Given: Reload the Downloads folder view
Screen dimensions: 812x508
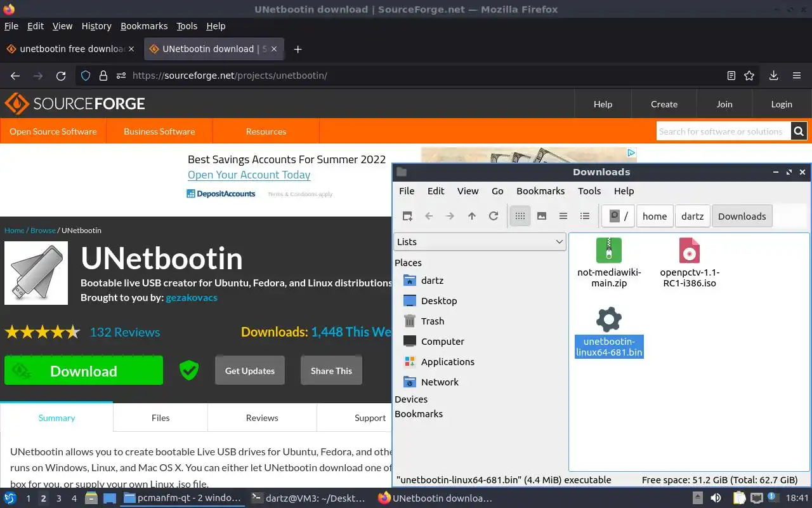Looking at the screenshot, I should (494, 216).
